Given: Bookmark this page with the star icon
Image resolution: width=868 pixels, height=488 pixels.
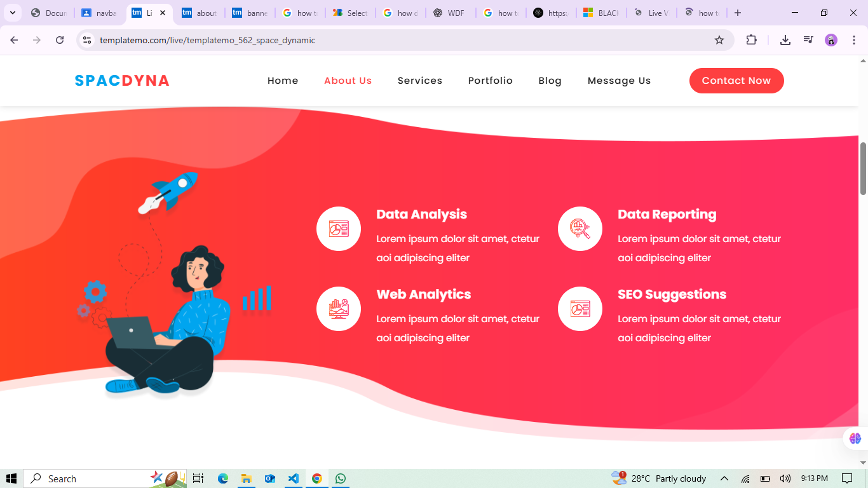Looking at the screenshot, I should click(719, 40).
